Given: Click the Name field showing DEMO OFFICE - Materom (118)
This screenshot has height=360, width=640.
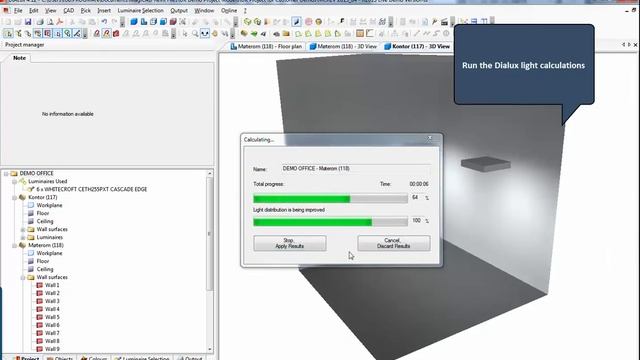Looking at the screenshot, I should [356, 169].
